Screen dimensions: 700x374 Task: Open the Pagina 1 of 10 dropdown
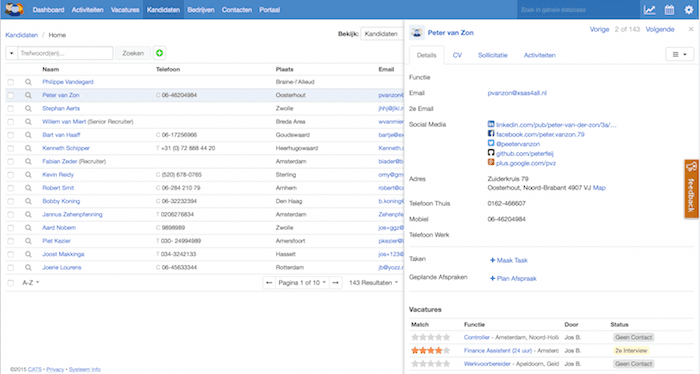302,283
